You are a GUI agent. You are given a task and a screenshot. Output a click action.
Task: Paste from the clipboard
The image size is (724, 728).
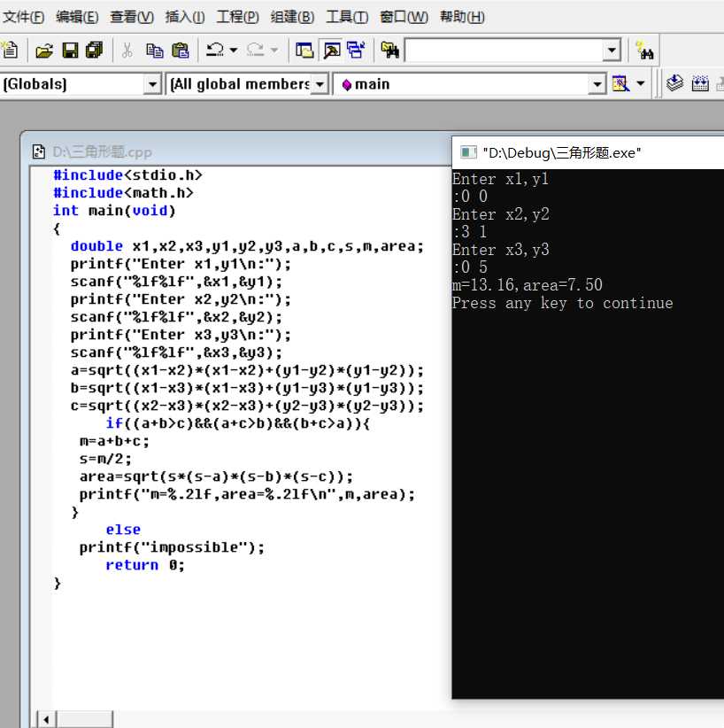[180, 50]
